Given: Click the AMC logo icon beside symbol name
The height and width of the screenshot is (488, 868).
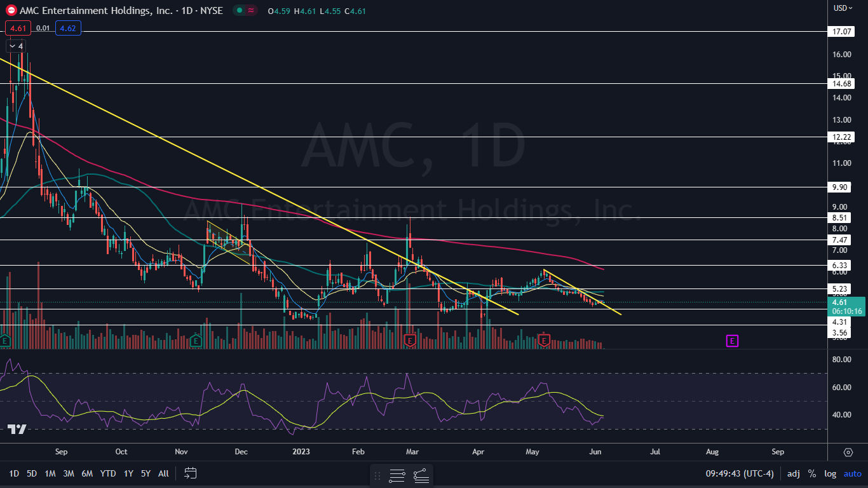Looking at the screenshot, I should coord(11,11).
